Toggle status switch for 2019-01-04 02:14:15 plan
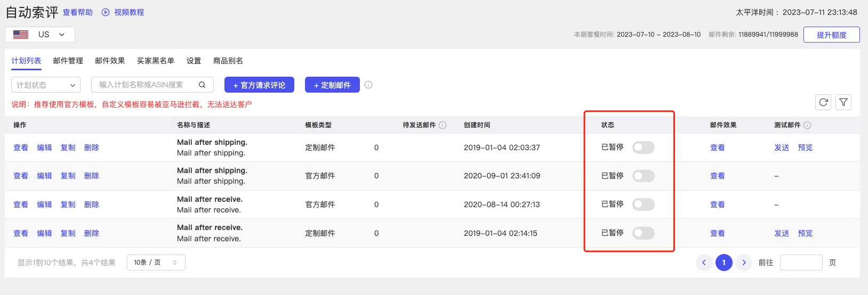The image size is (868, 295). [x=644, y=233]
